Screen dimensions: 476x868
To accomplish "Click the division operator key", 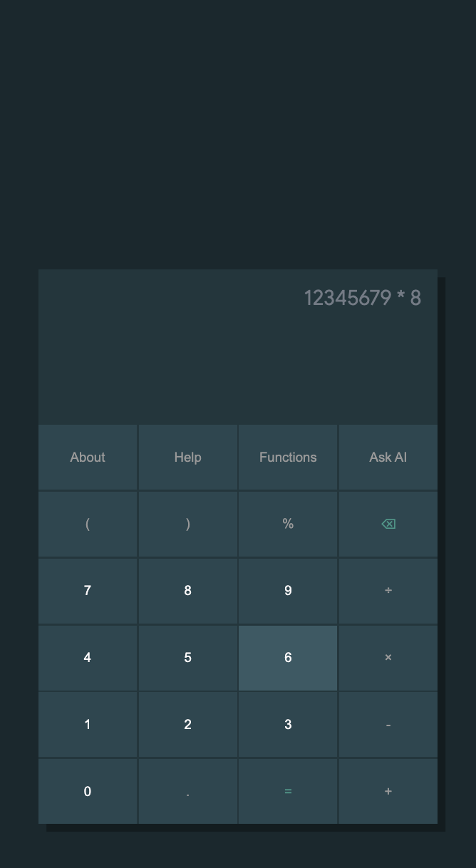I will click(x=388, y=591).
